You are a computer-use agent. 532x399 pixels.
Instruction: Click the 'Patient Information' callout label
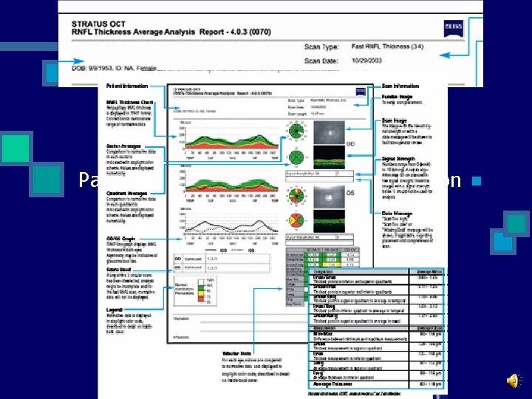(x=127, y=86)
